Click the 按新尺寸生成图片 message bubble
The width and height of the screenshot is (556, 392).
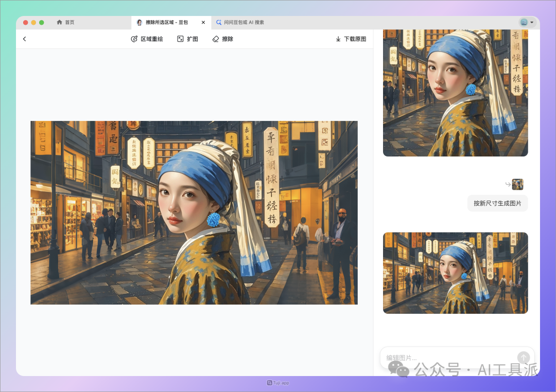tap(497, 203)
